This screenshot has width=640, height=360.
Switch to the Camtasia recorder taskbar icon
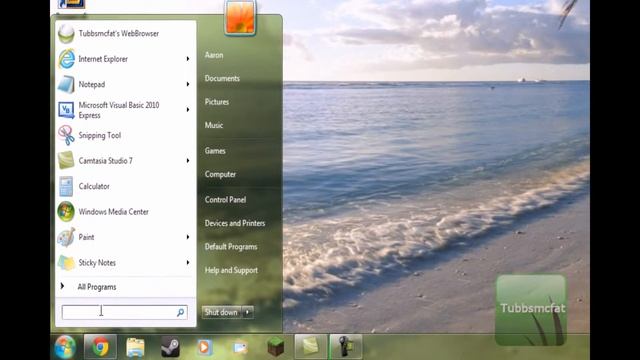[346, 347]
